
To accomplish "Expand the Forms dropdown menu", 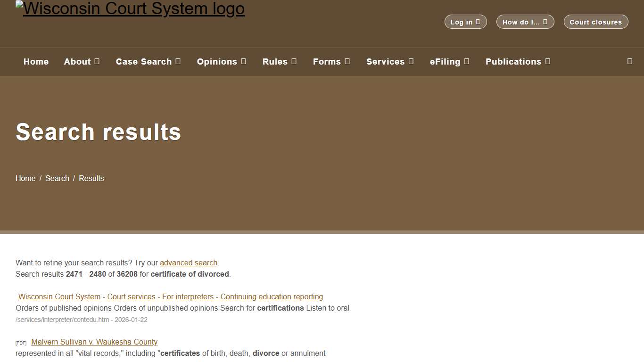I will pos(331,62).
